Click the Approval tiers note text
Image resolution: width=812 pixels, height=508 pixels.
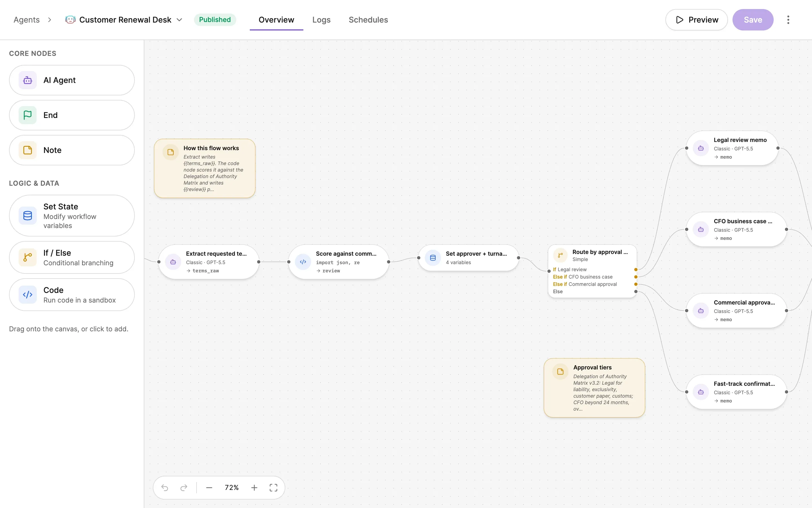point(603,392)
